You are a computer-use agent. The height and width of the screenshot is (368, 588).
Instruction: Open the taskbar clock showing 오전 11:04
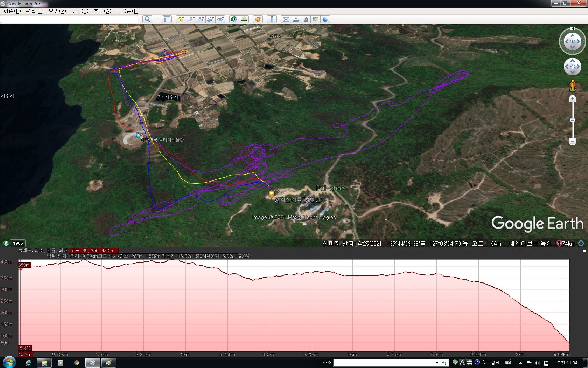click(x=567, y=363)
